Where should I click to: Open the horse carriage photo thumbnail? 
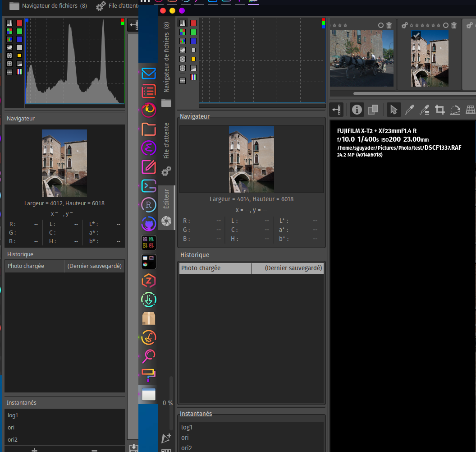pos(362,58)
